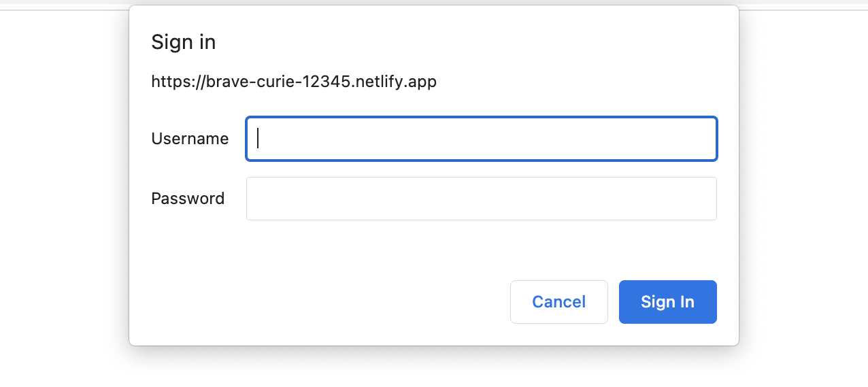Click the field below the Username box
Screen dimensions: 868x387
(481, 199)
